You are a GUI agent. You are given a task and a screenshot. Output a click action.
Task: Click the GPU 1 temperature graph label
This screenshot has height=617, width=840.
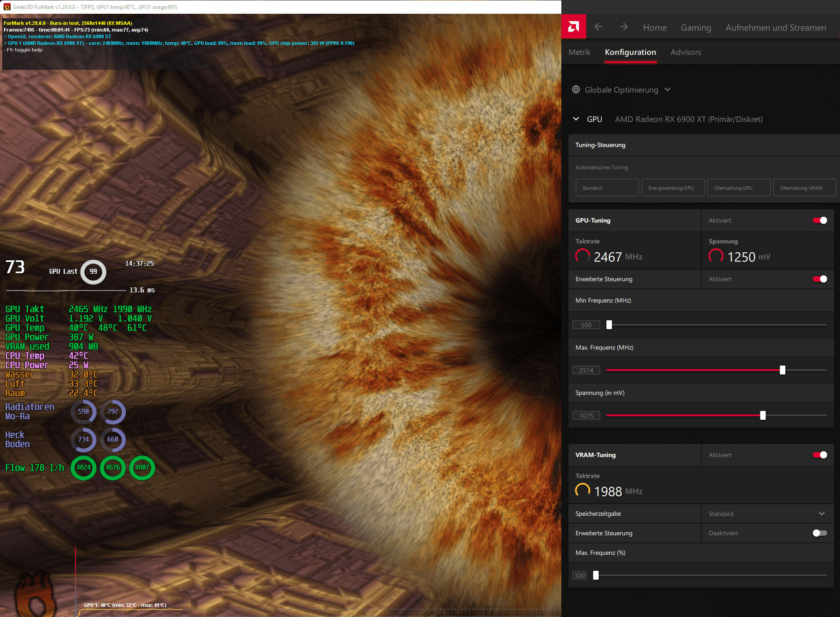pos(125,605)
